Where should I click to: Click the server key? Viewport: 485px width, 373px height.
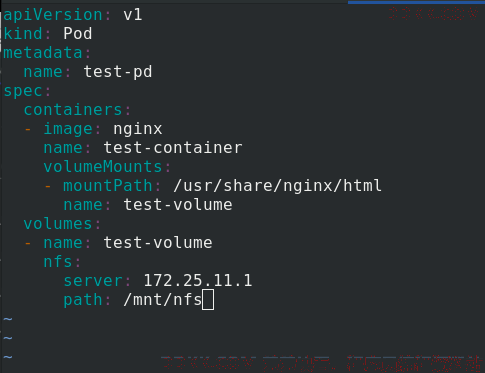[93, 281]
